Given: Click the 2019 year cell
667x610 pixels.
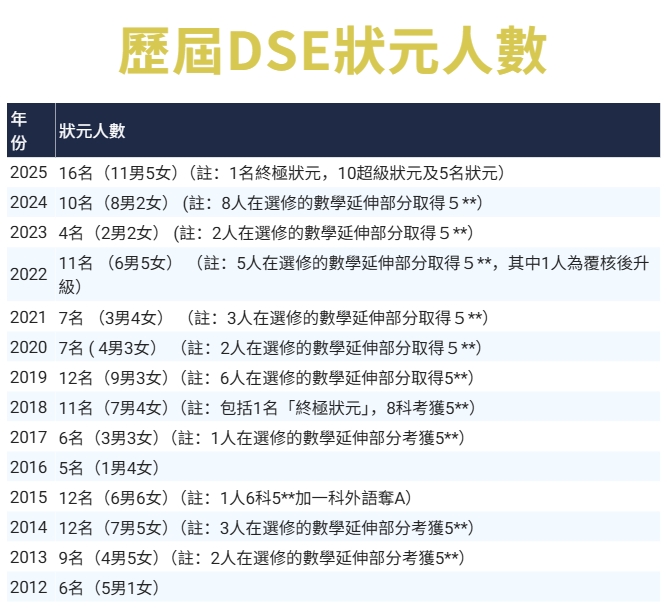Looking at the screenshot, I should (31, 377).
